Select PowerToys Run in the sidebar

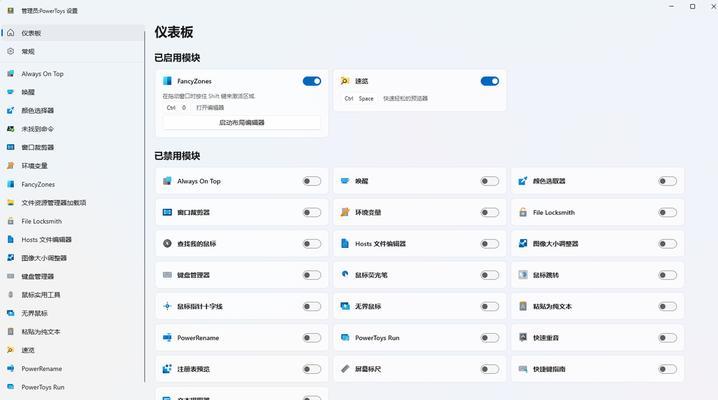coord(72,387)
